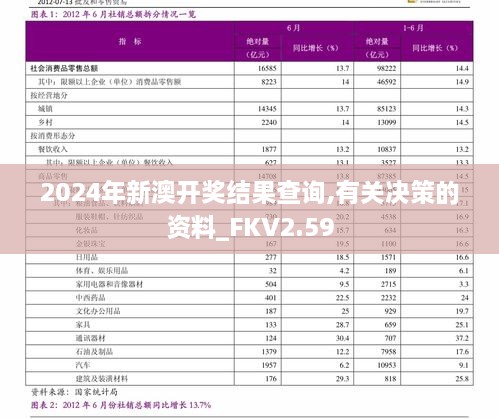Click the value 1877
The width and height of the screenshot is (499, 419).
269,149
